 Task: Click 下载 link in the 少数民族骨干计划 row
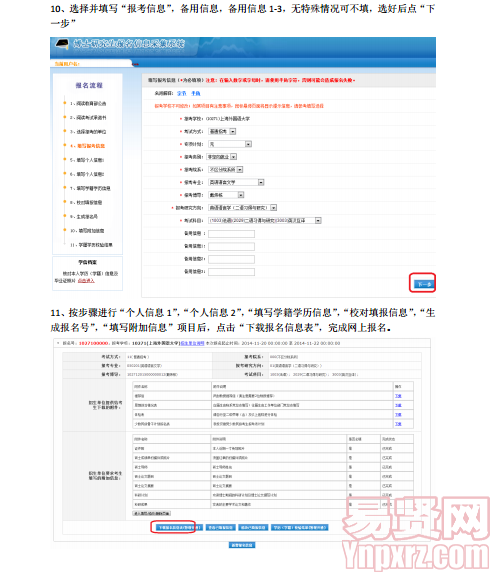point(398,424)
